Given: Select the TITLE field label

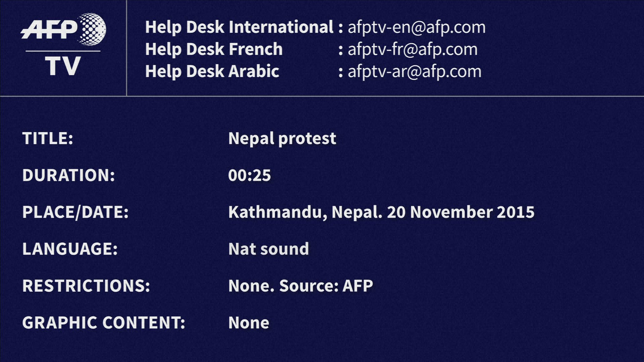Looking at the screenshot, I should pos(48,138).
